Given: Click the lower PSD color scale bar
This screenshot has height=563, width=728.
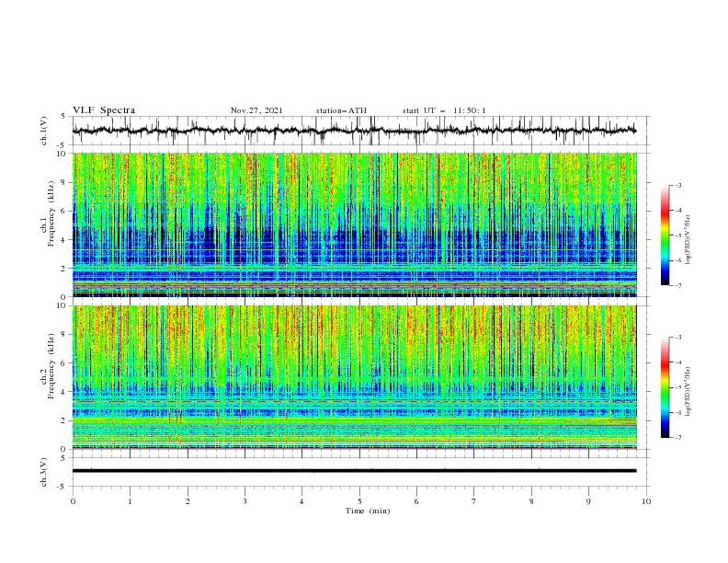Looking at the screenshot, I should 665,387.
